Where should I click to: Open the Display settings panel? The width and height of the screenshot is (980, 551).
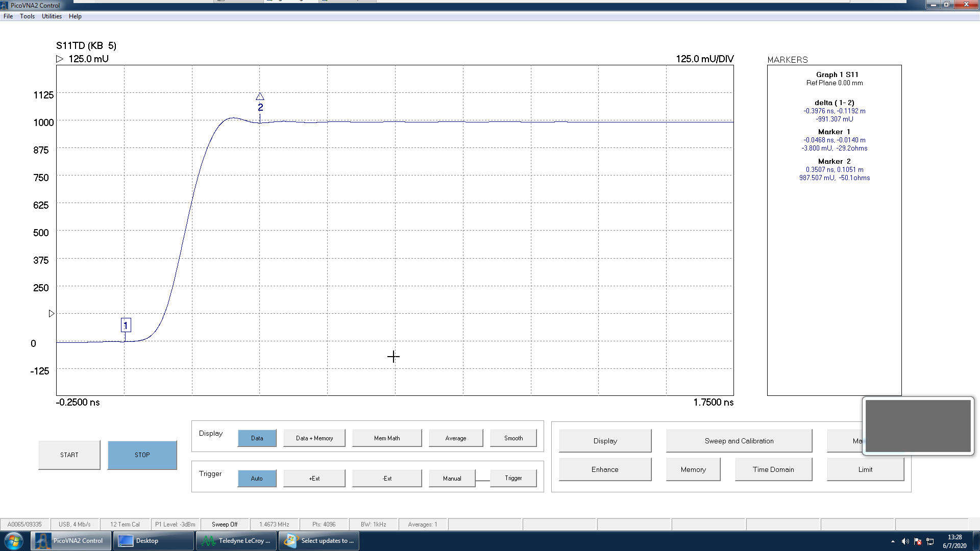coord(605,441)
